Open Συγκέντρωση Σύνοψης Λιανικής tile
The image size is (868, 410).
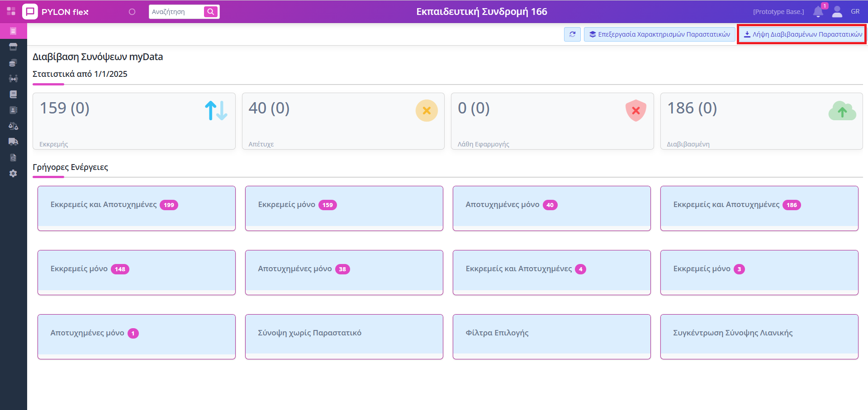click(759, 336)
